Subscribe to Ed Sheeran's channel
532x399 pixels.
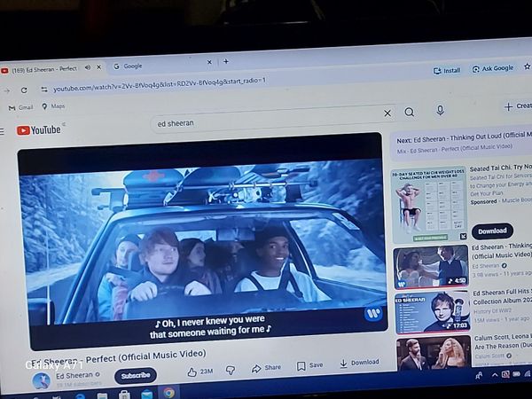pos(135,375)
